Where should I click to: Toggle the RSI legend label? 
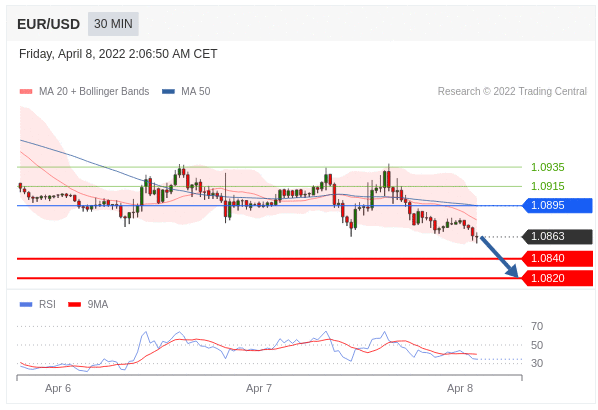(47, 304)
